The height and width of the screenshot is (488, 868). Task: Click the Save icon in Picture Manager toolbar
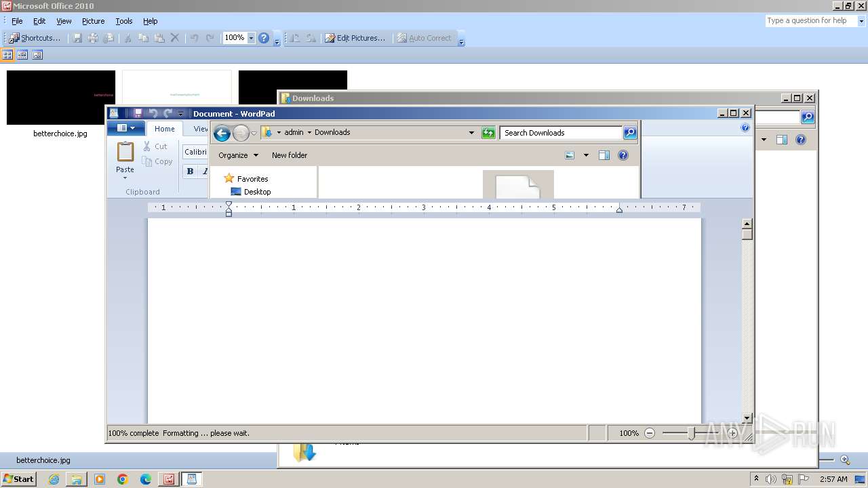click(x=77, y=38)
